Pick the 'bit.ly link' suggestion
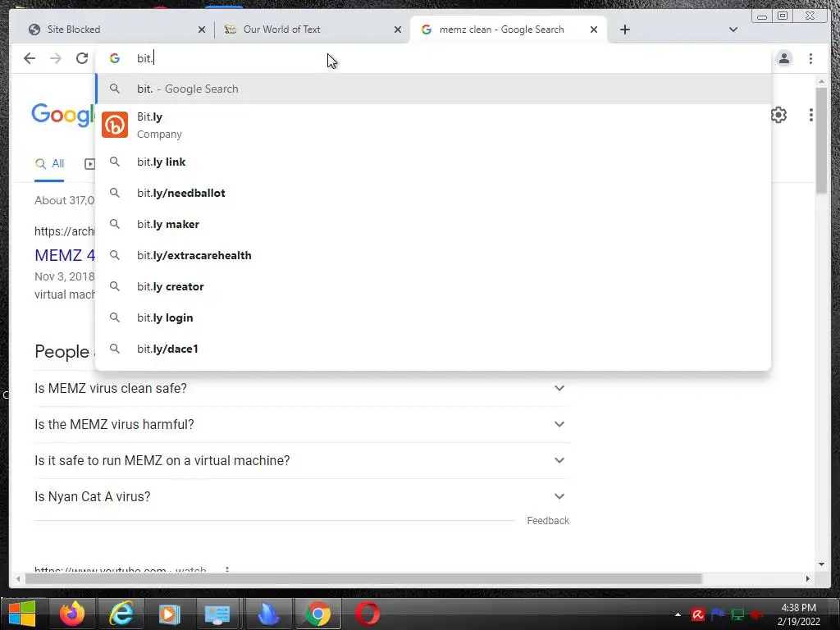This screenshot has height=630, width=840. (433, 162)
